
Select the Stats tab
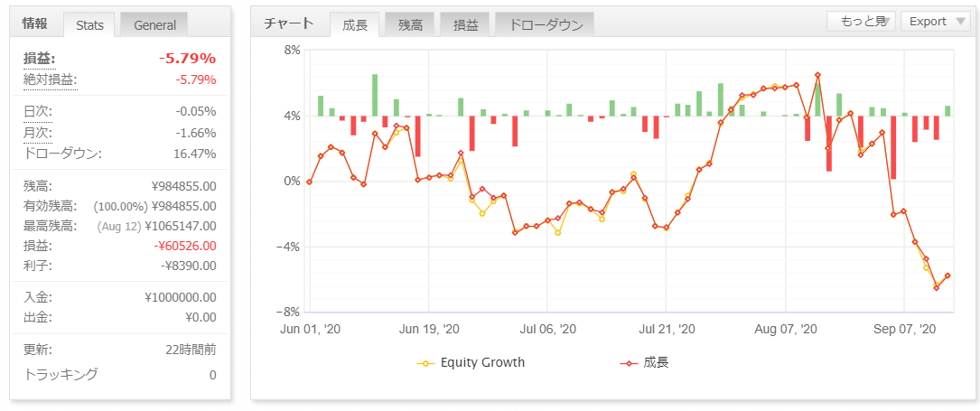click(90, 25)
